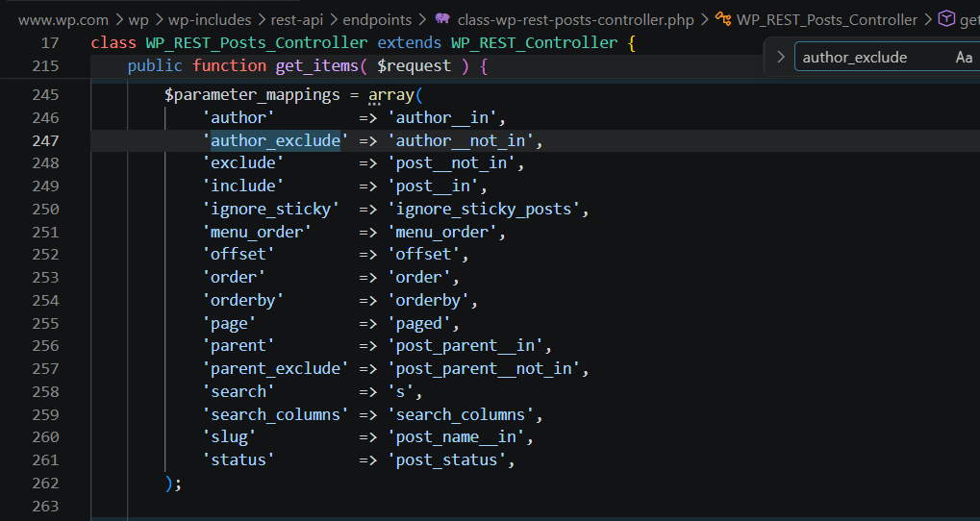Click the 'offset' value string
The height and width of the screenshot is (521, 980).
pos(423,255)
